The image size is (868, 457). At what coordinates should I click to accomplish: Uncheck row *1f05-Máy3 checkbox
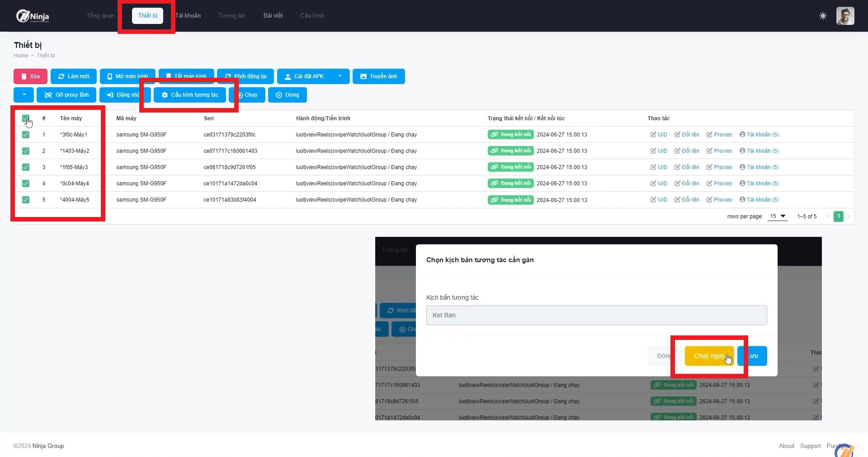(x=26, y=167)
